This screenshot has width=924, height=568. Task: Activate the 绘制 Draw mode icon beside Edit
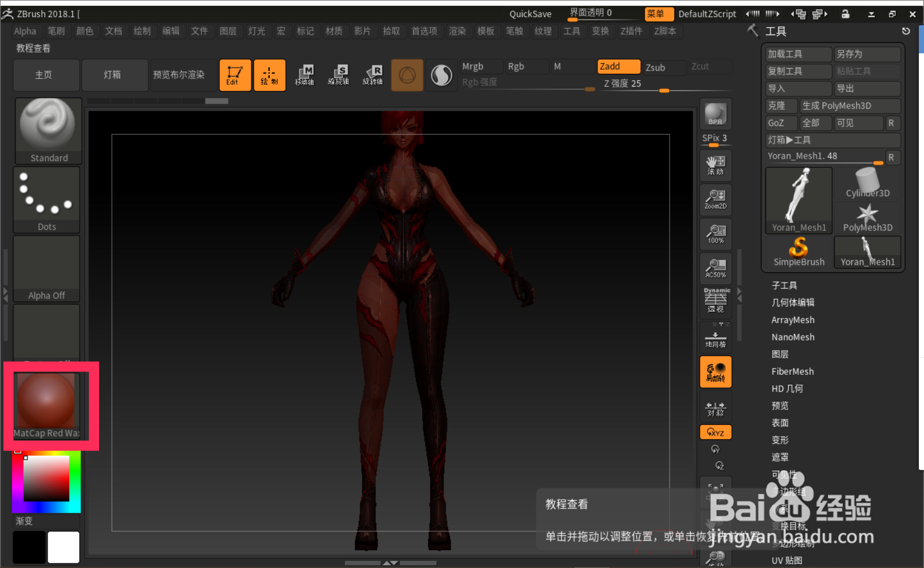(x=269, y=75)
